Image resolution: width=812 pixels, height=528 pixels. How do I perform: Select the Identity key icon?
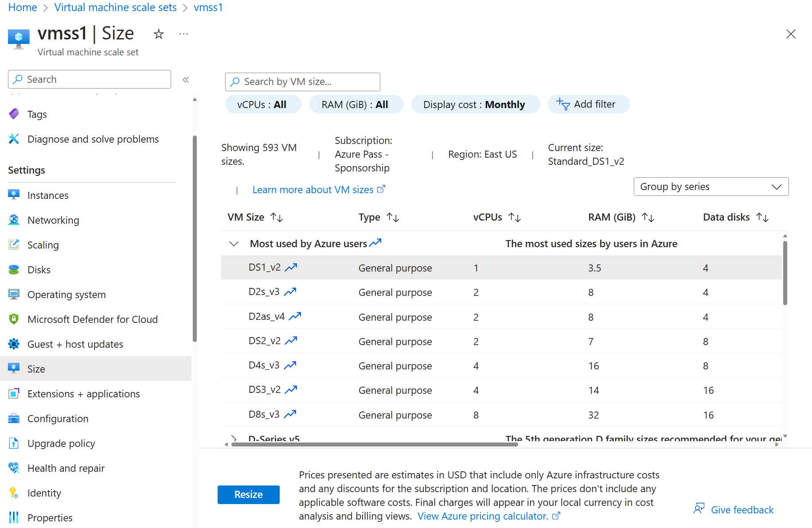pos(14,493)
